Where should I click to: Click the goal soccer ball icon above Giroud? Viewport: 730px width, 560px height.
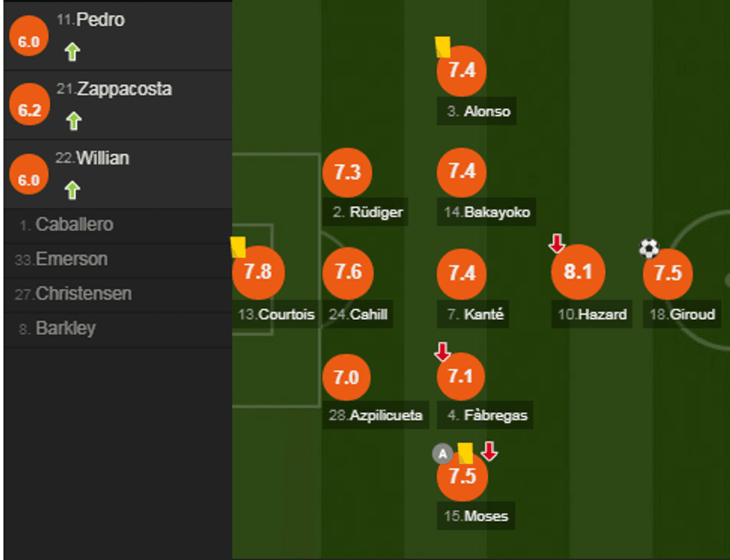(649, 248)
